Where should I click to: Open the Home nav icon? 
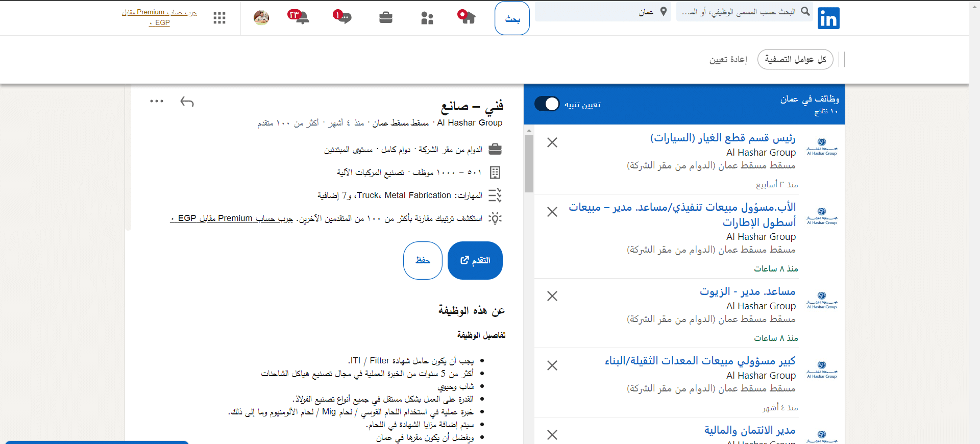(x=467, y=17)
